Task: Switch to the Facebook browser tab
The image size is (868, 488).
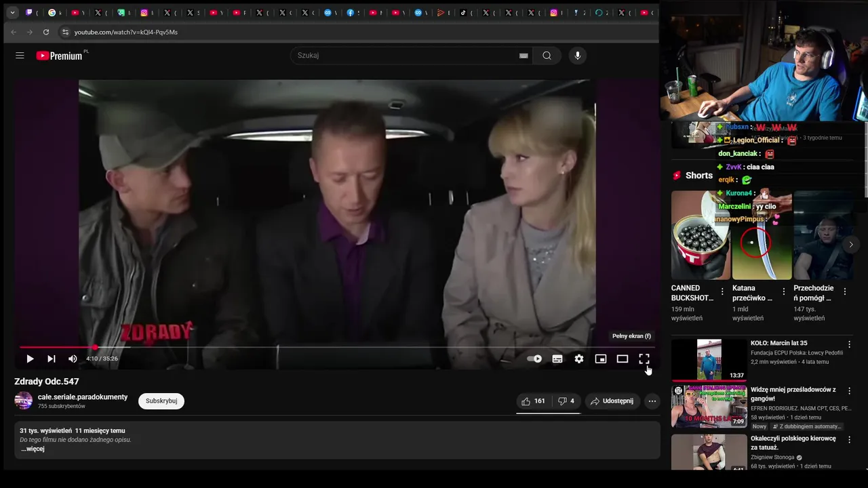Action: [351, 12]
